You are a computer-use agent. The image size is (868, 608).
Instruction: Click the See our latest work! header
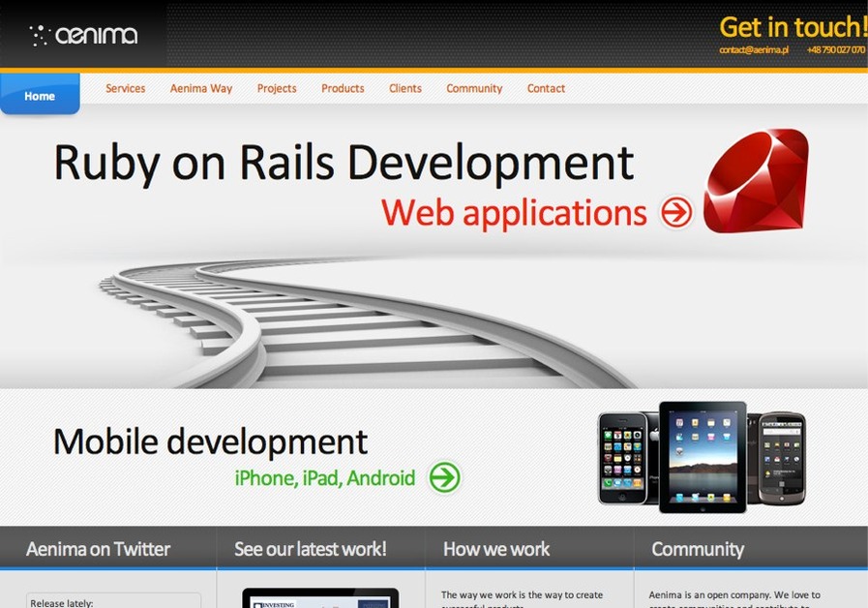310,549
